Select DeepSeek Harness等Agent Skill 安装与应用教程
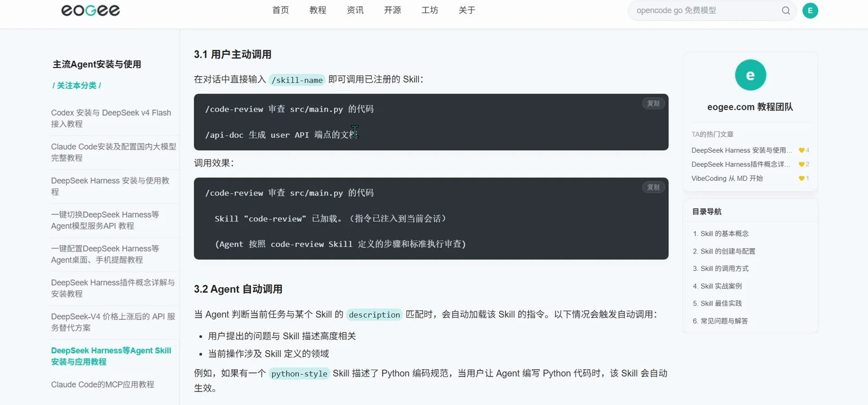This screenshot has height=405, width=868. (x=111, y=356)
